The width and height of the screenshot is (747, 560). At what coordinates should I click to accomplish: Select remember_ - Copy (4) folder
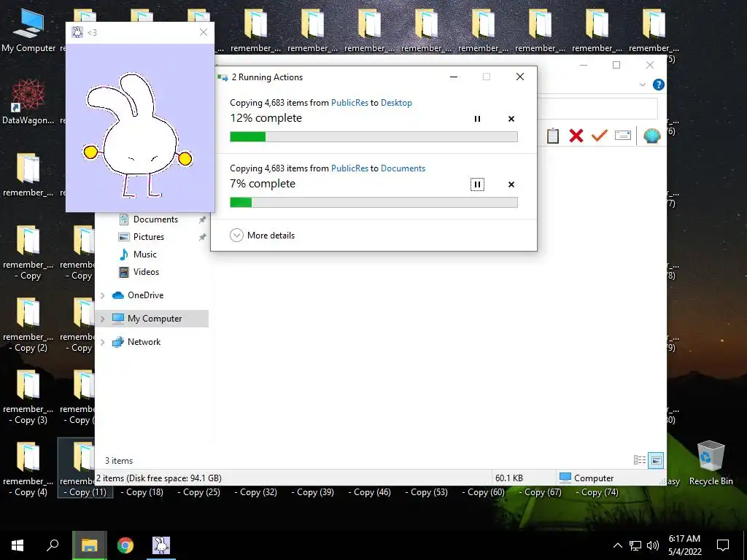tap(28, 469)
